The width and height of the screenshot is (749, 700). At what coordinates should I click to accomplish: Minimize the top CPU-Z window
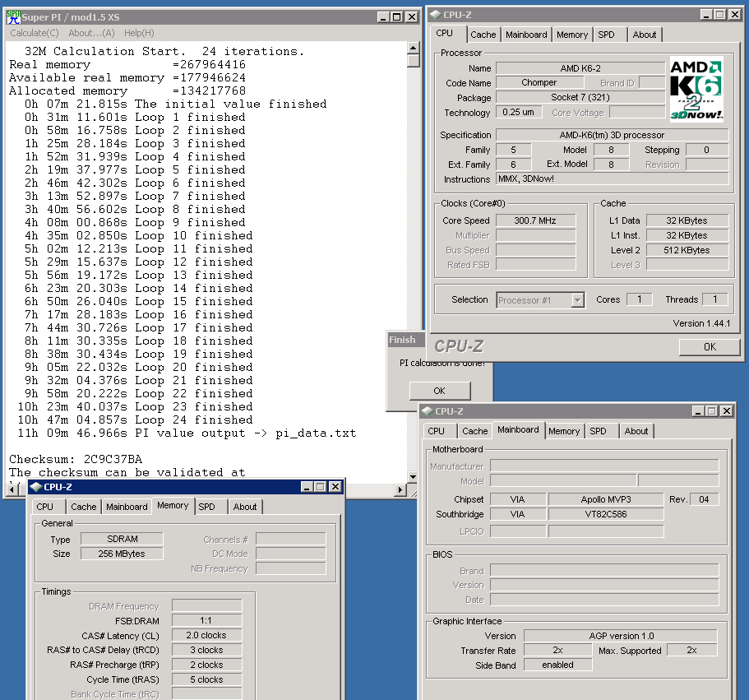[706, 15]
